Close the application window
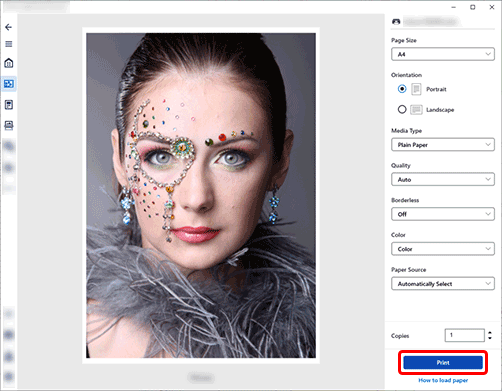Image resolution: width=502 pixels, height=391 pixels. click(492, 7)
